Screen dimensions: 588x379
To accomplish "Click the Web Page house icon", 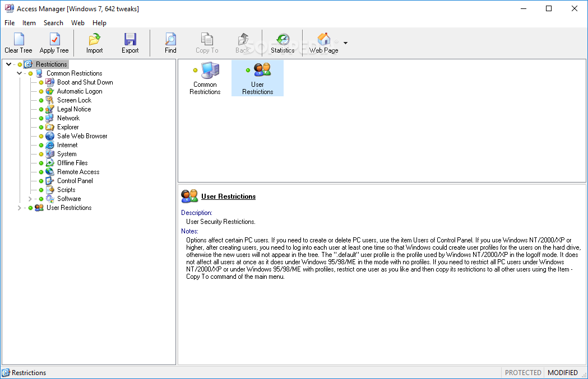I will click(x=323, y=39).
